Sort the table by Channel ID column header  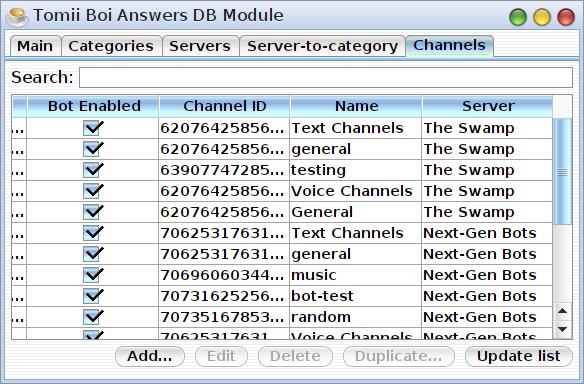pos(225,106)
